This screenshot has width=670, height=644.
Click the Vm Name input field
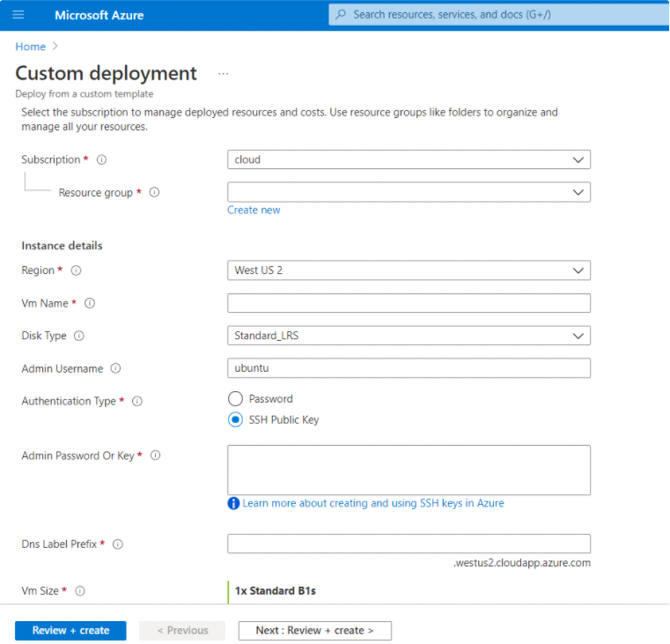(x=409, y=303)
